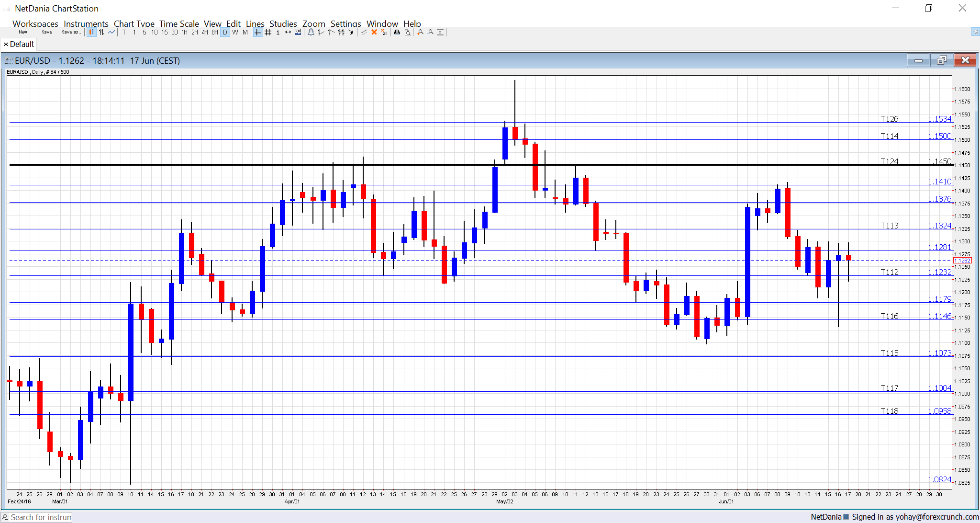The image size is (980, 523).
Task: Open the Studies menu
Action: (283, 23)
